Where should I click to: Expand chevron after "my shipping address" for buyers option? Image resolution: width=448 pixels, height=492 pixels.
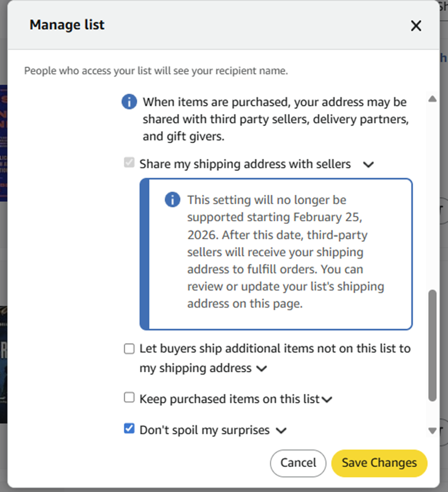(x=262, y=369)
